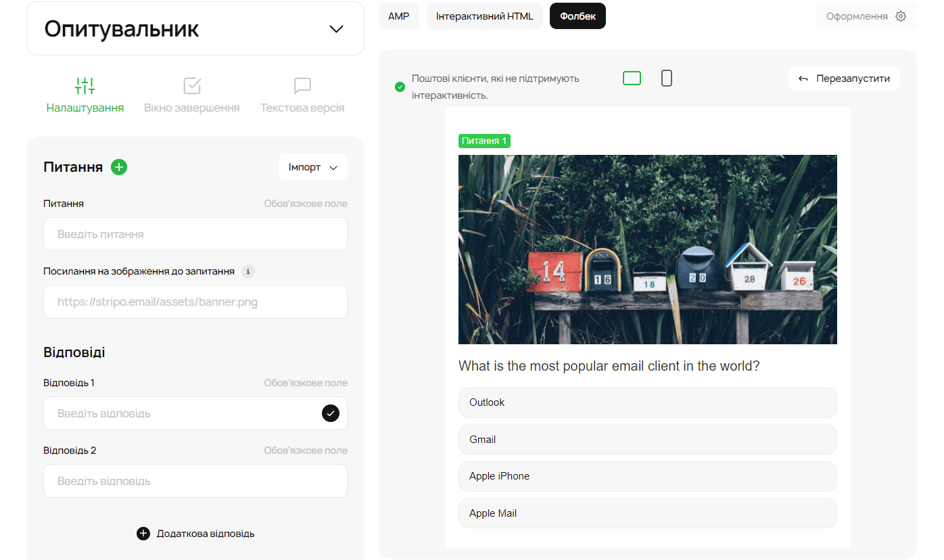This screenshot has width=944, height=560.
Task: Mark Відповідь 1 as correct answer
Action: tap(330, 413)
